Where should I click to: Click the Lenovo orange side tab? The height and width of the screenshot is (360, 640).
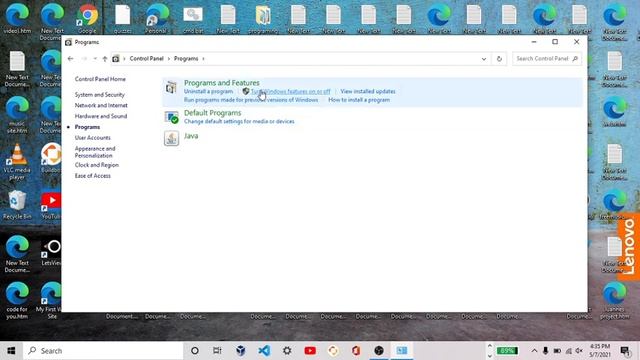pos(629,247)
